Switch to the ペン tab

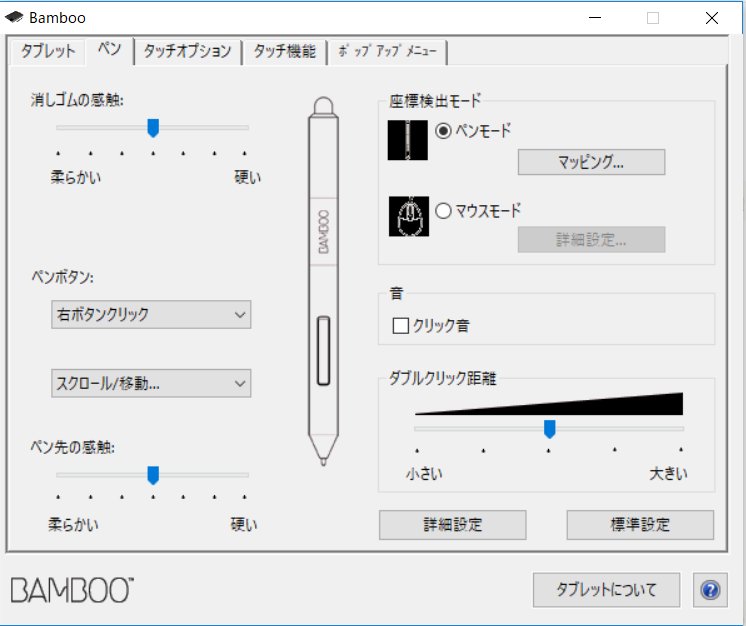pyautogui.click(x=109, y=49)
